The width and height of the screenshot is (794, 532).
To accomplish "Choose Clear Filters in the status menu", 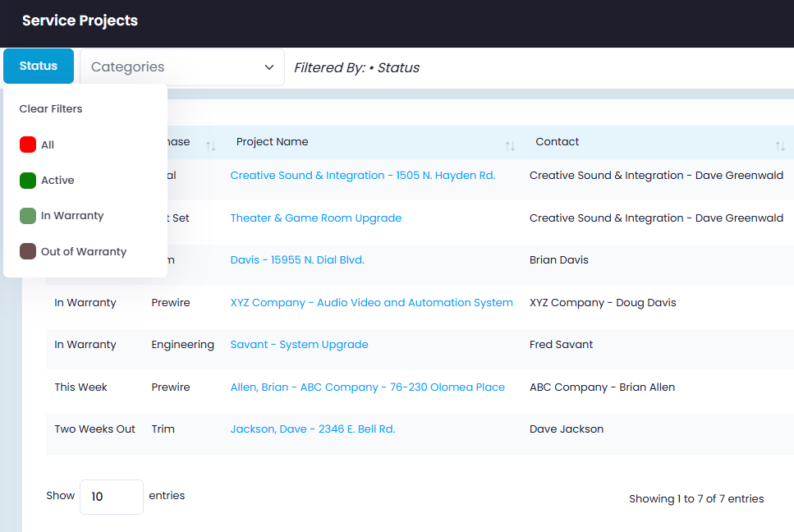I will pyautogui.click(x=51, y=109).
